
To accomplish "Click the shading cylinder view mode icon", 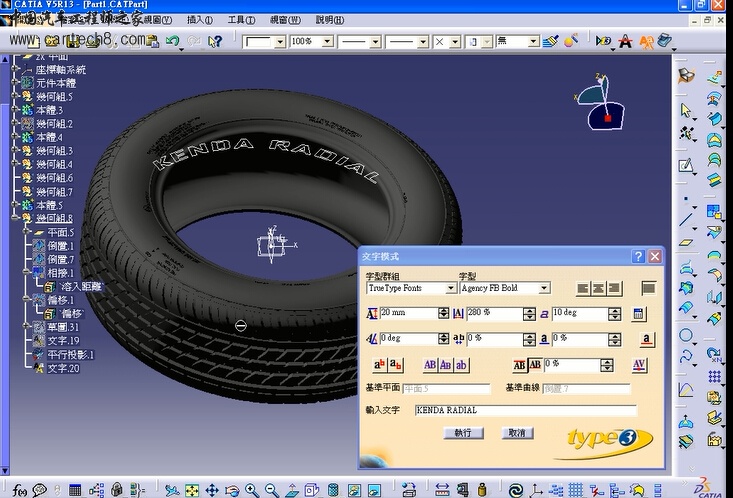I will point(333,490).
